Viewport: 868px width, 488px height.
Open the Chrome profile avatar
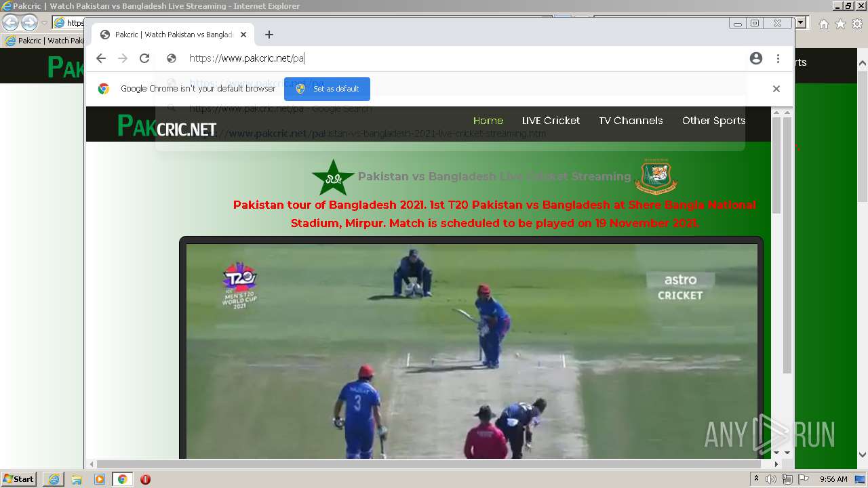pos(756,58)
